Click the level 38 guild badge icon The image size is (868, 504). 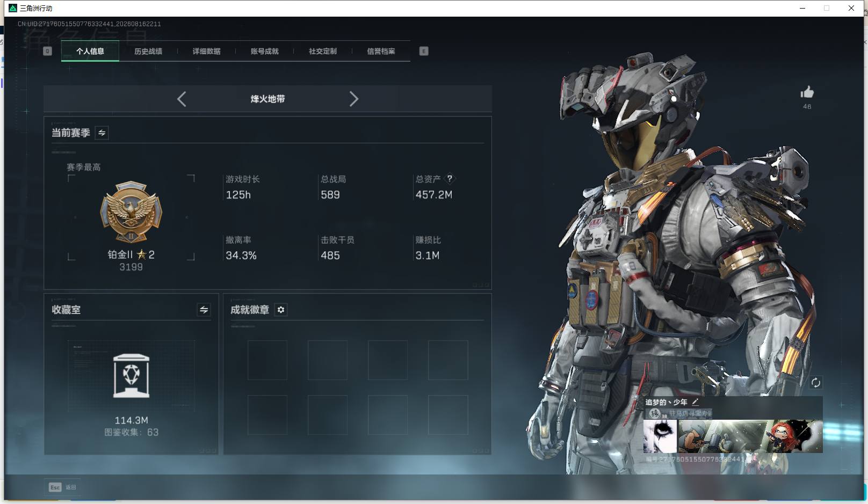pyautogui.click(x=656, y=413)
